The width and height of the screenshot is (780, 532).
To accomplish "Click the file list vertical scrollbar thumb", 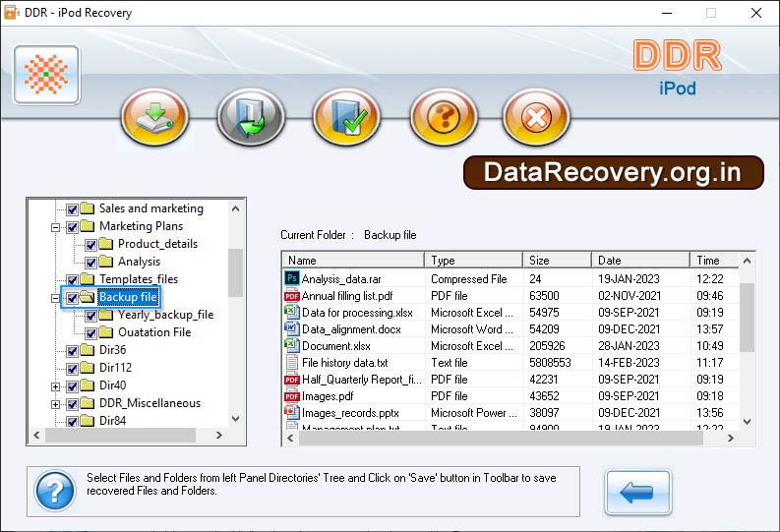I will 748,318.
